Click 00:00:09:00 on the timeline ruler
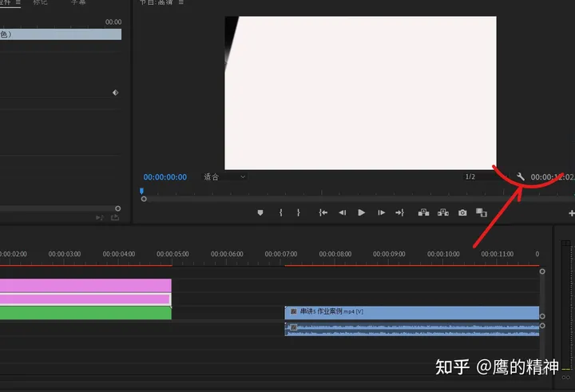 click(x=389, y=254)
